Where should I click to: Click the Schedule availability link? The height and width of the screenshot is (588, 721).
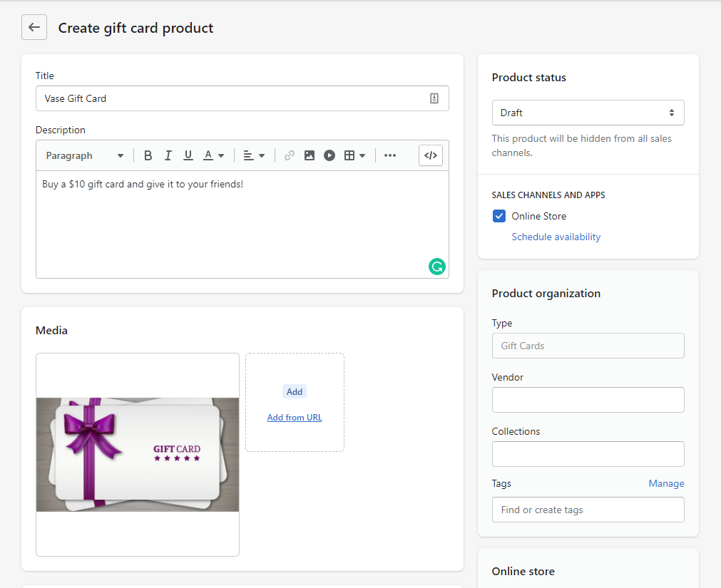[556, 237]
